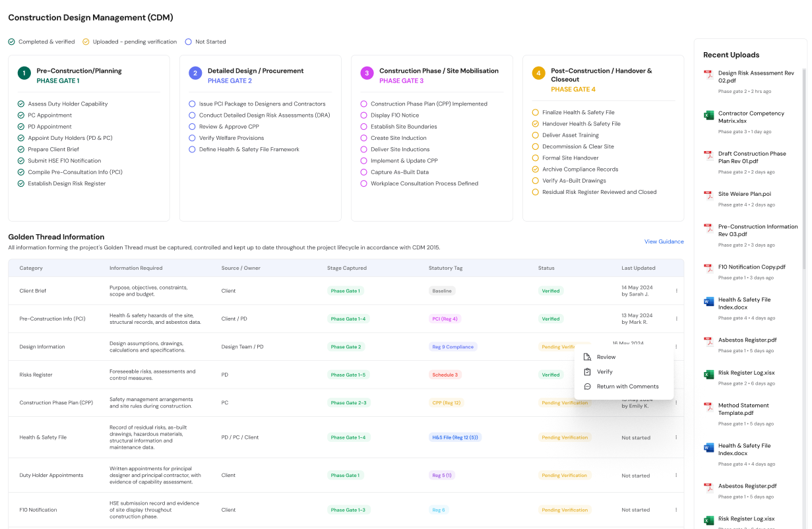This screenshot has height=529, width=812.
Task: Click Golden Thread Information heading
Action: point(56,237)
